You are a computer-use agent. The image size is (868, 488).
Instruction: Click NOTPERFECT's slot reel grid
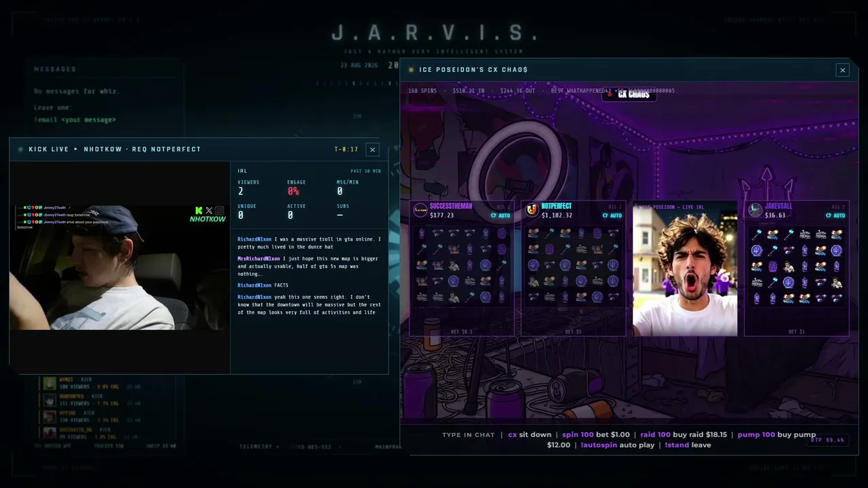(573, 266)
